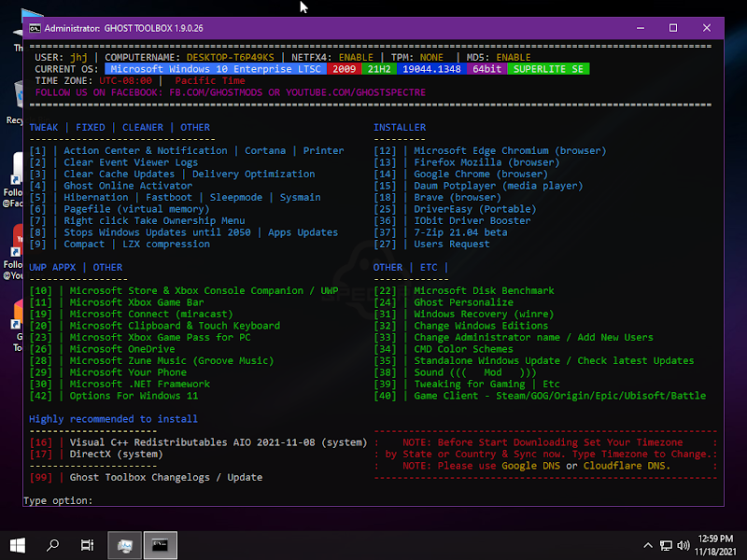Open Task View on taskbar
This screenshot has width=747, height=560.
point(87,545)
